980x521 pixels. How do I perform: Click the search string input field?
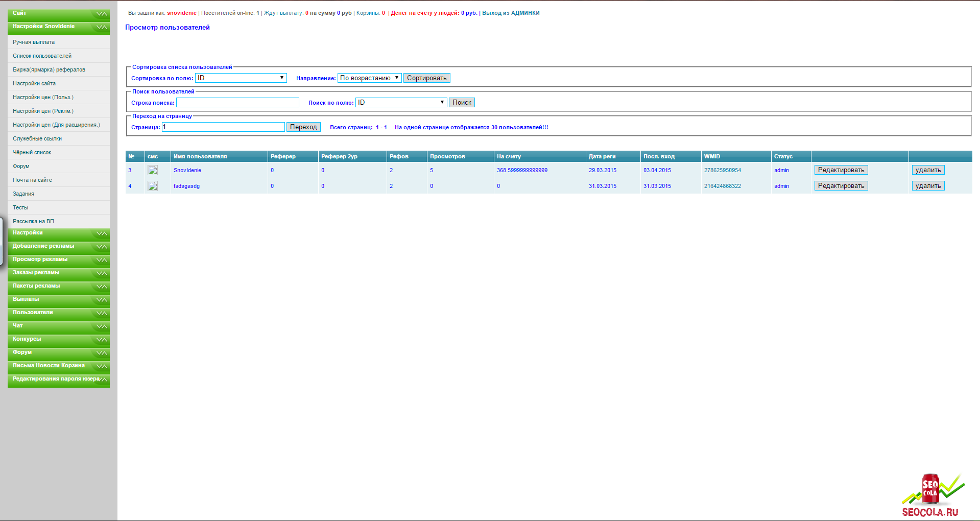pyautogui.click(x=237, y=103)
